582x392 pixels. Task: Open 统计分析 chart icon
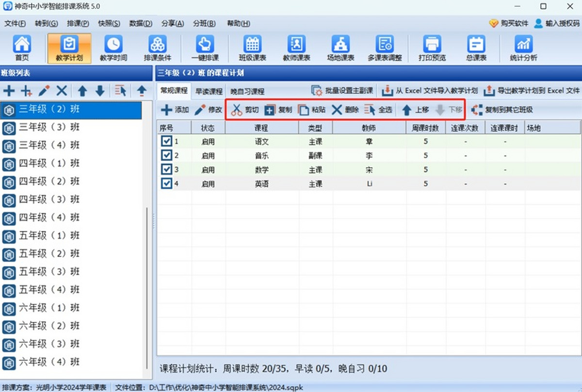click(x=523, y=48)
